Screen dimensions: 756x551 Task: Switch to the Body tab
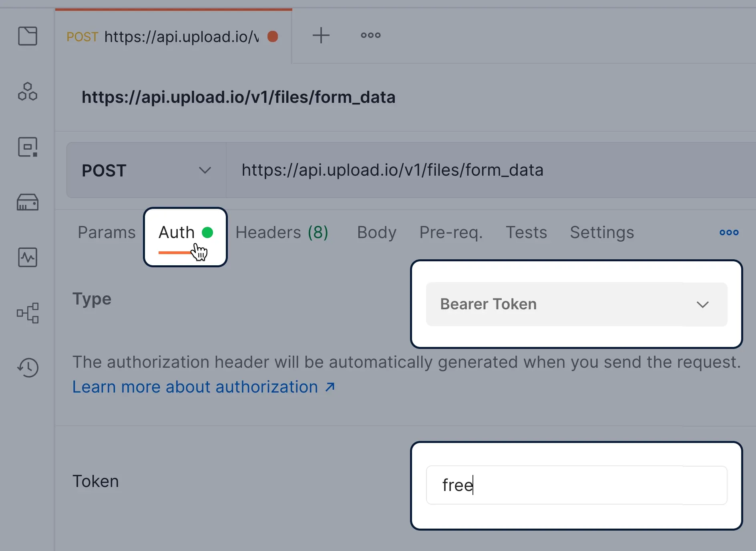pos(376,232)
